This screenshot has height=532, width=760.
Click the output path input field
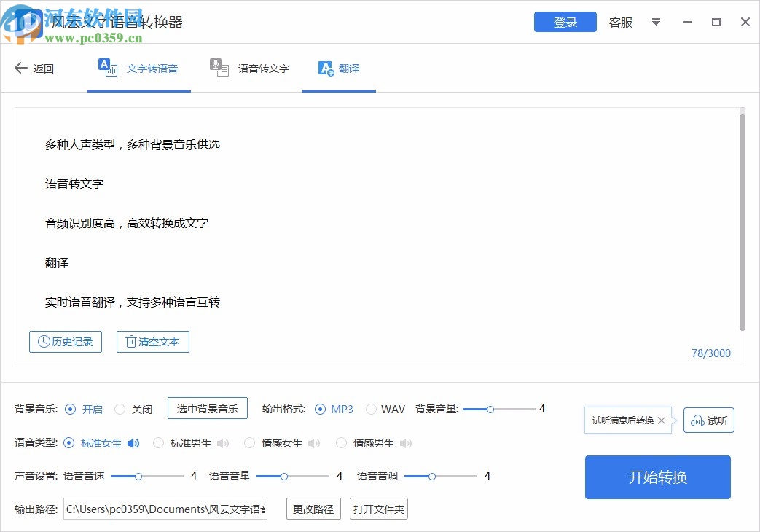coord(165,509)
